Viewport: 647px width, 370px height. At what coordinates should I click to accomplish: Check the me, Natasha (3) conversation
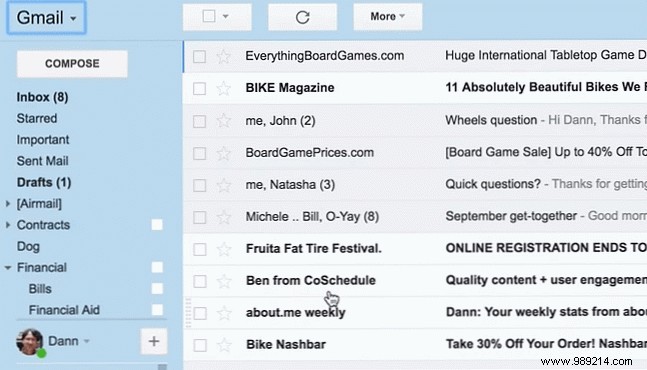pyautogui.click(x=199, y=185)
